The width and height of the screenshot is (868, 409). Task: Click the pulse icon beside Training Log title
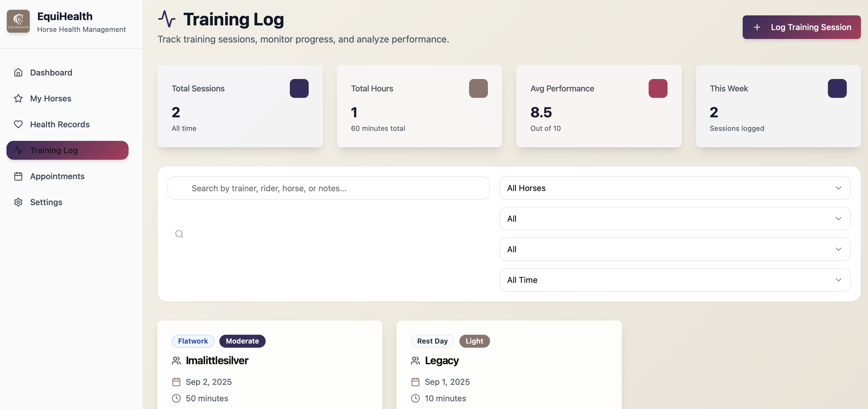pyautogui.click(x=167, y=19)
